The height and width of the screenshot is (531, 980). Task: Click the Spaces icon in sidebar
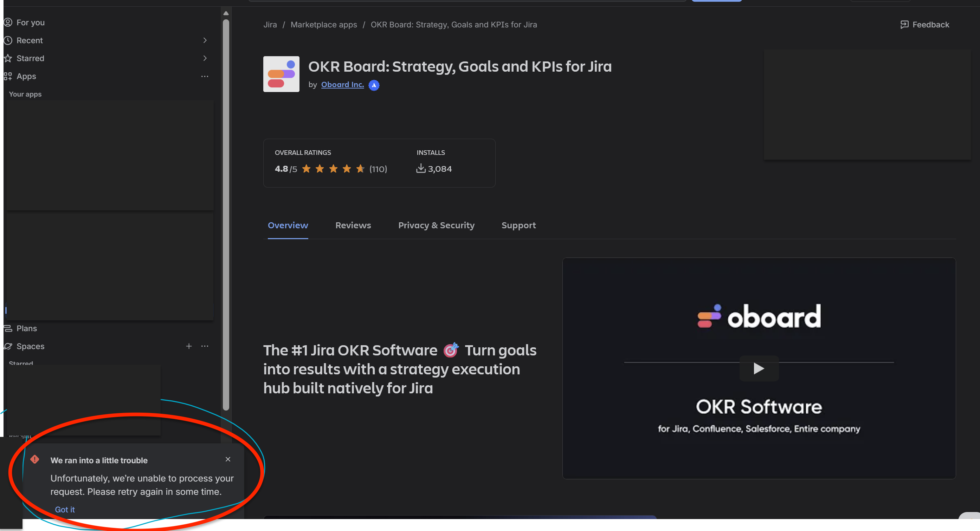click(8, 346)
